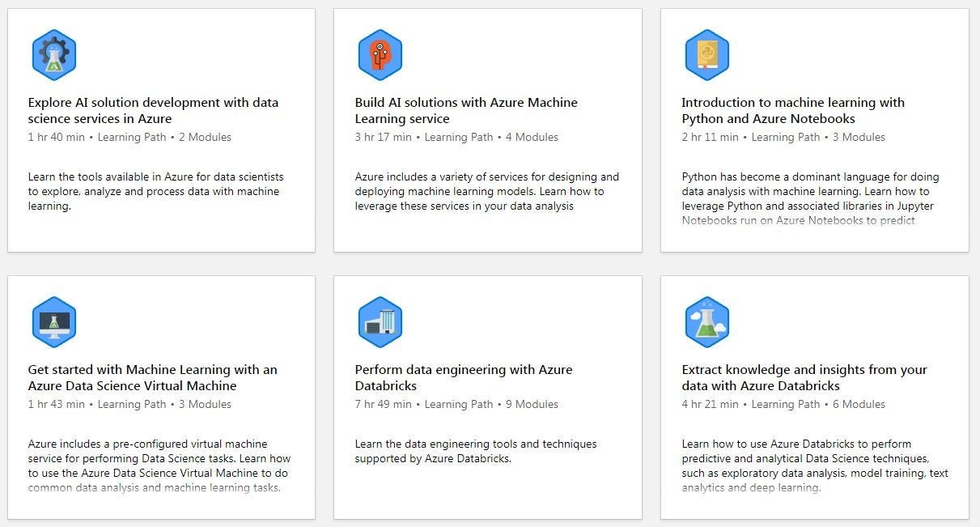This screenshot has width=980, height=527.
Task: Open 'Extract knowledge and insights' Databricks title
Action: click(x=804, y=378)
